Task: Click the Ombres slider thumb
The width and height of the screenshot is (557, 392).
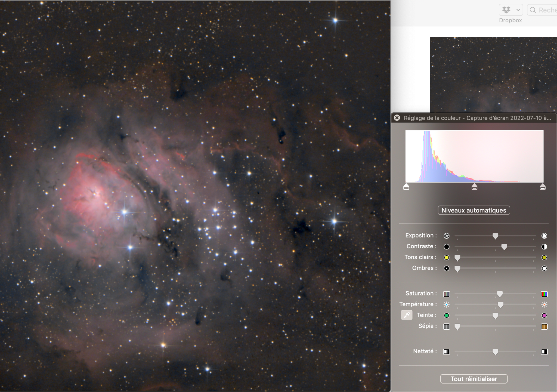Action: tap(457, 268)
